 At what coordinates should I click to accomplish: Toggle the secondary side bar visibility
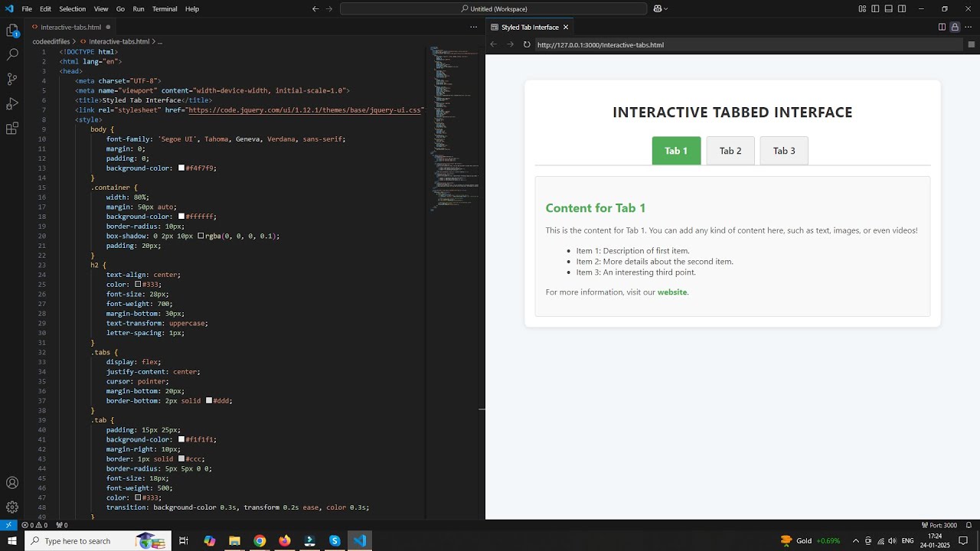(x=902, y=8)
